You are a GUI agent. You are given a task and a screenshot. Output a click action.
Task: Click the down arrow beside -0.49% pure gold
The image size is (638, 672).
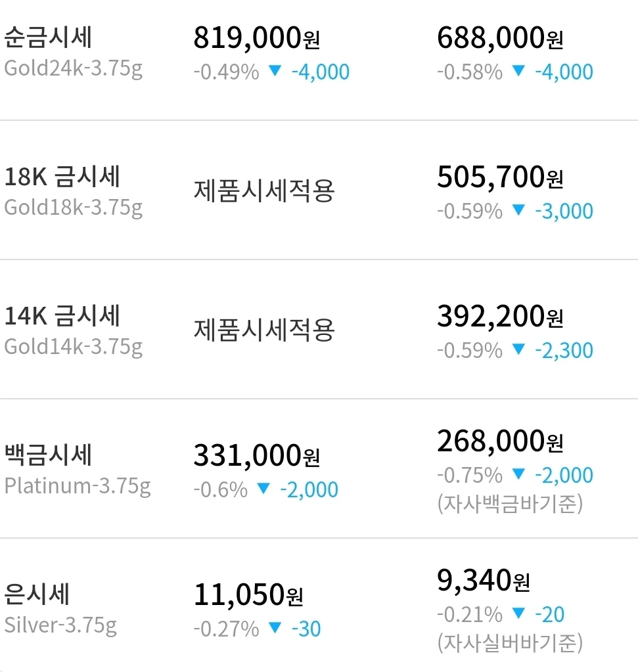click(275, 70)
